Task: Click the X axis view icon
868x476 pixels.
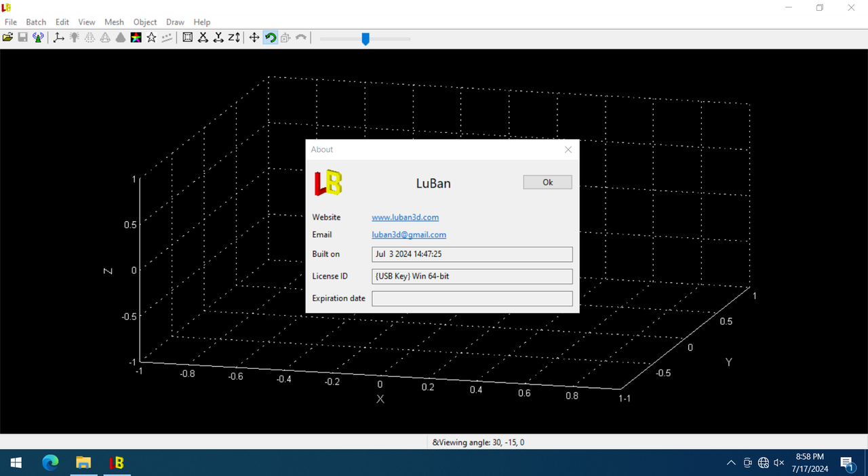Action: click(x=203, y=38)
